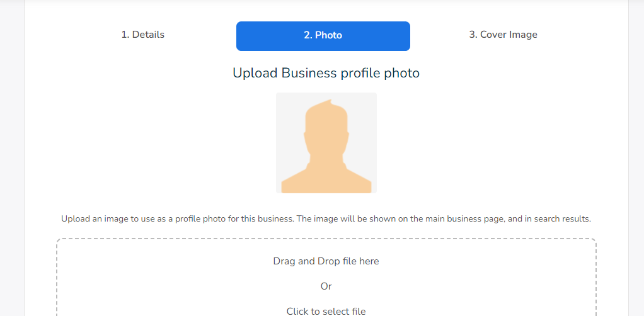Image resolution: width=644 pixels, height=316 pixels.
Task: Click the profile photo description sentence
Action: pyautogui.click(x=326, y=219)
